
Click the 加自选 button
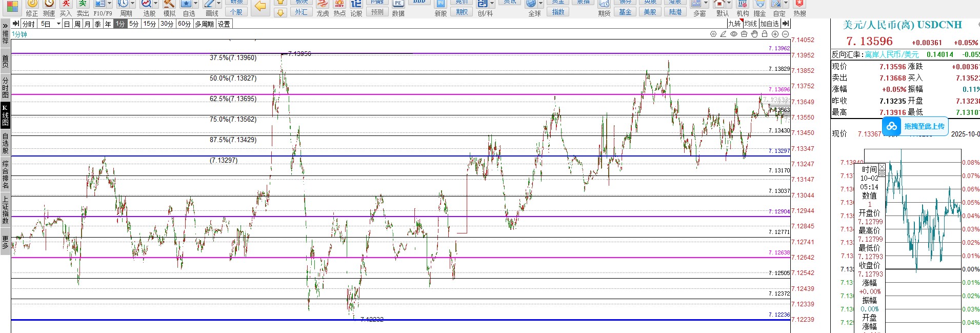pyautogui.click(x=769, y=24)
